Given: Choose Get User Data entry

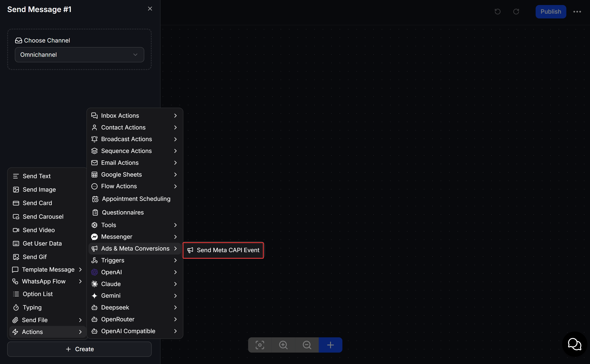Looking at the screenshot, I should tap(48, 243).
